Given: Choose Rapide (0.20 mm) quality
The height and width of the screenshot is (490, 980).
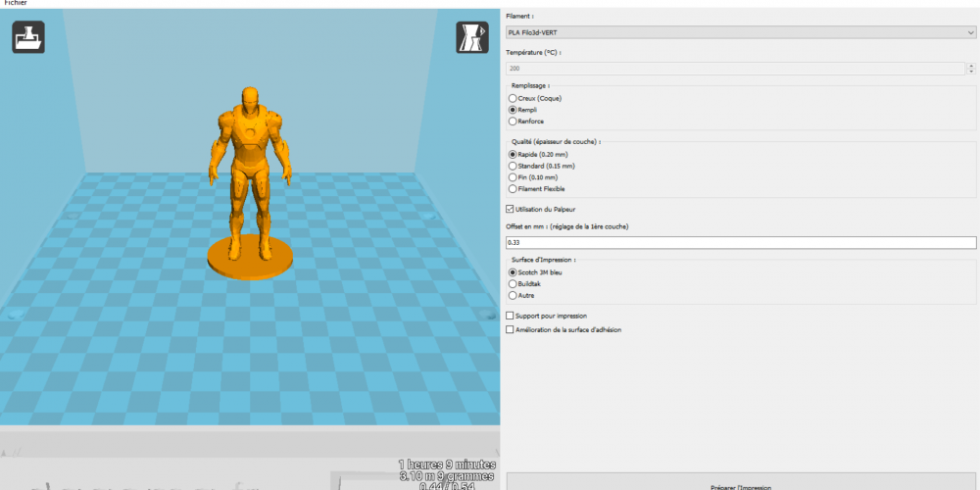Looking at the screenshot, I should pos(538,155).
